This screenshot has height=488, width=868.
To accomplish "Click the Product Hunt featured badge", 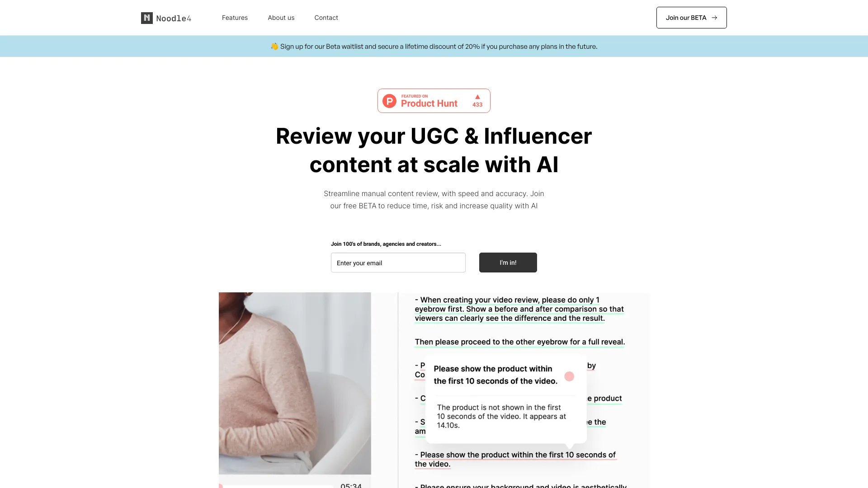I will (434, 101).
